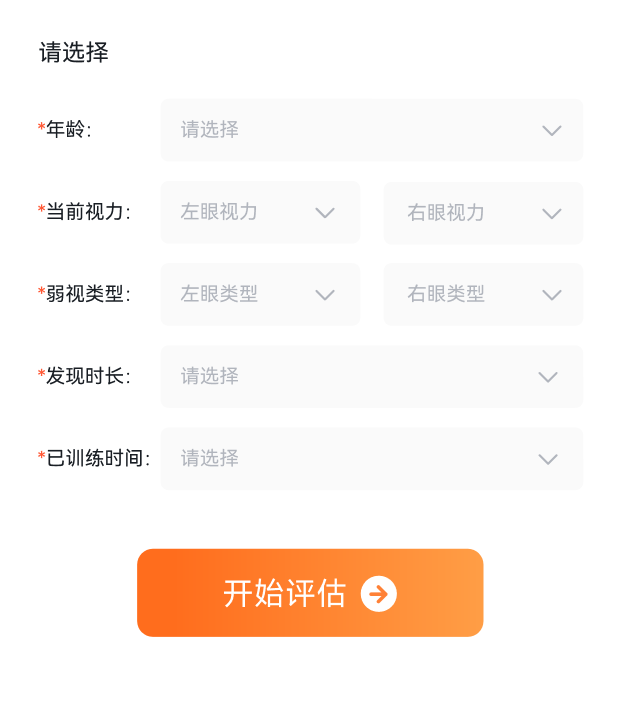This screenshot has width=620, height=710.
Task: Open the 右眼视力 dropdown
Action: coord(446,212)
